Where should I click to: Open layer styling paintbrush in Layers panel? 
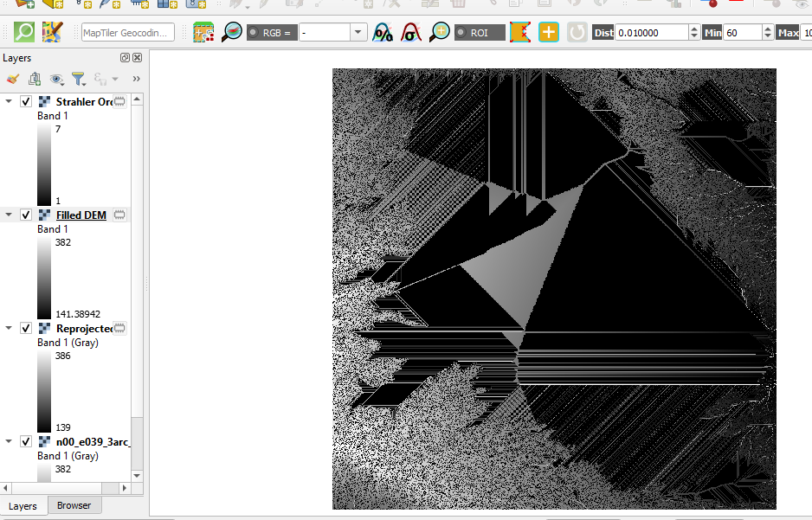click(x=12, y=79)
